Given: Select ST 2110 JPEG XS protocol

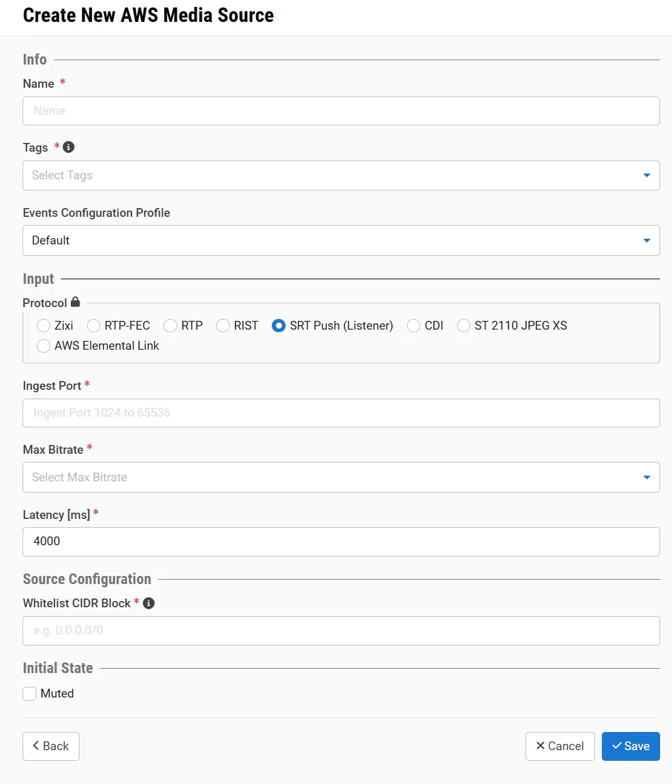Looking at the screenshot, I should click(463, 326).
